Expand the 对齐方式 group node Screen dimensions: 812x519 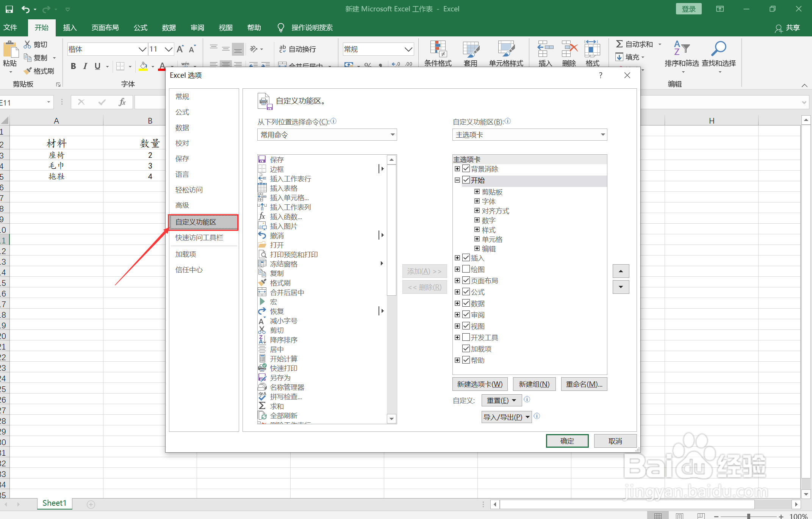477,210
